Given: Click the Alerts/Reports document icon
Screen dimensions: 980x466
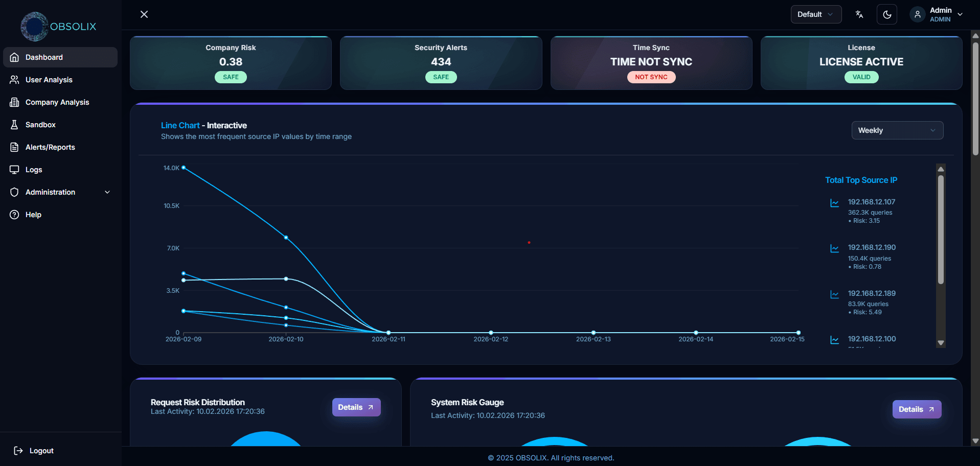Looking at the screenshot, I should (14, 147).
